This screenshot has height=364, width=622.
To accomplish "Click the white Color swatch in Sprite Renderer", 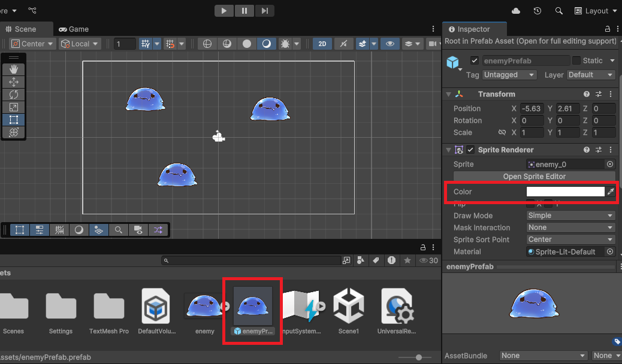I will click(565, 192).
